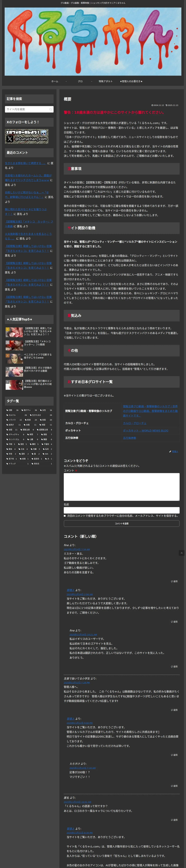Reply to 生首で抜いてる小学生's comment

click(x=174, y=710)
